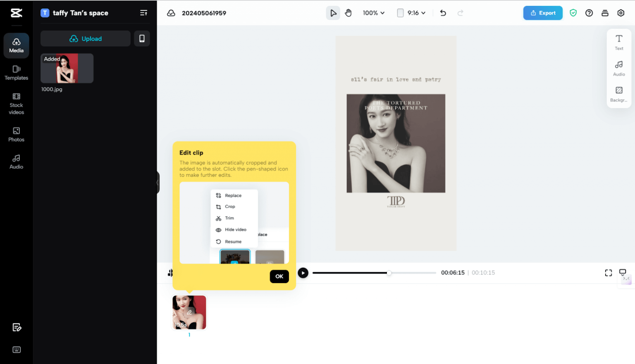The width and height of the screenshot is (635, 364).
Task: Activate the hand pan tool
Action: pyautogui.click(x=349, y=13)
